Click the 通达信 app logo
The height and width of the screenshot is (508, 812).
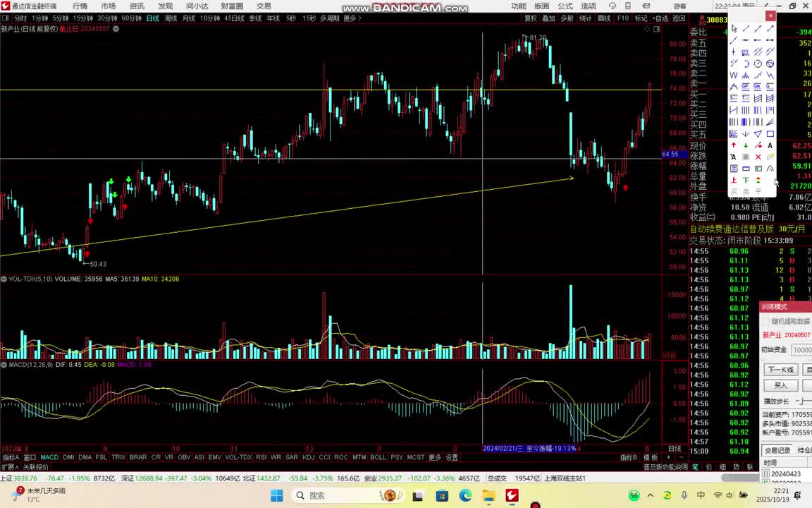pos(6,6)
